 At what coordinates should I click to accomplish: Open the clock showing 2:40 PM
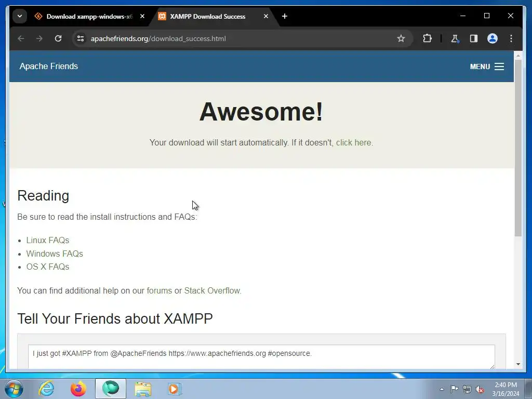(506, 389)
